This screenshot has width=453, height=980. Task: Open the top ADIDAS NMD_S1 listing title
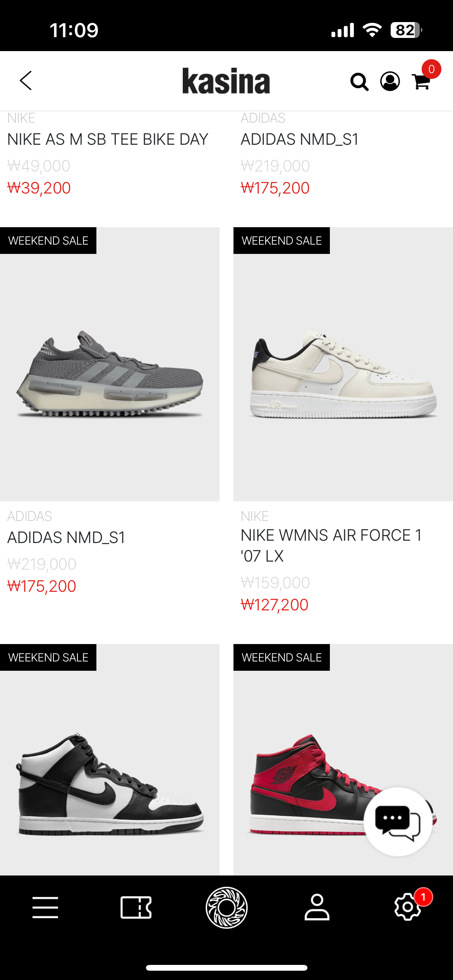[300, 139]
